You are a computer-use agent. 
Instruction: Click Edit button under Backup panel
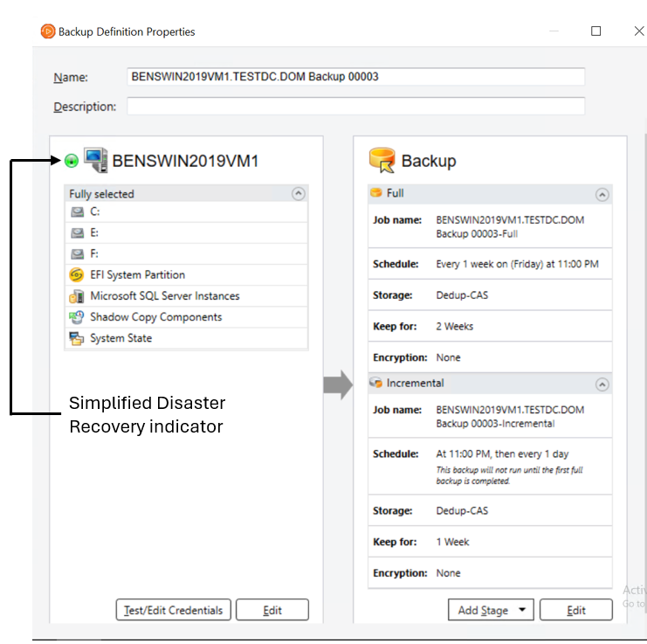pos(576,610)
